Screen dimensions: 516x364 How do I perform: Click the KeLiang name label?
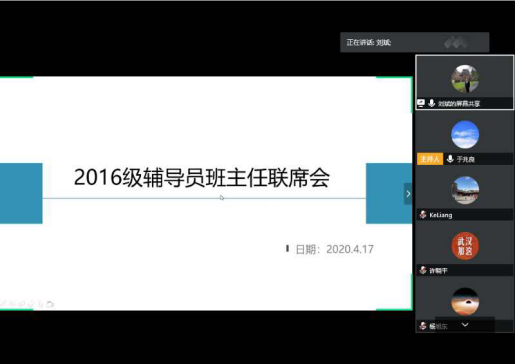coord(441,215)
